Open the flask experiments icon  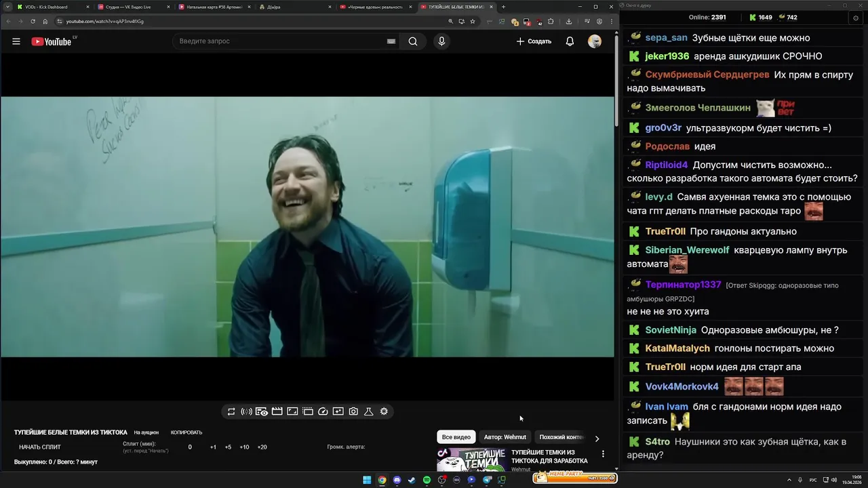[x=369, y=411]
